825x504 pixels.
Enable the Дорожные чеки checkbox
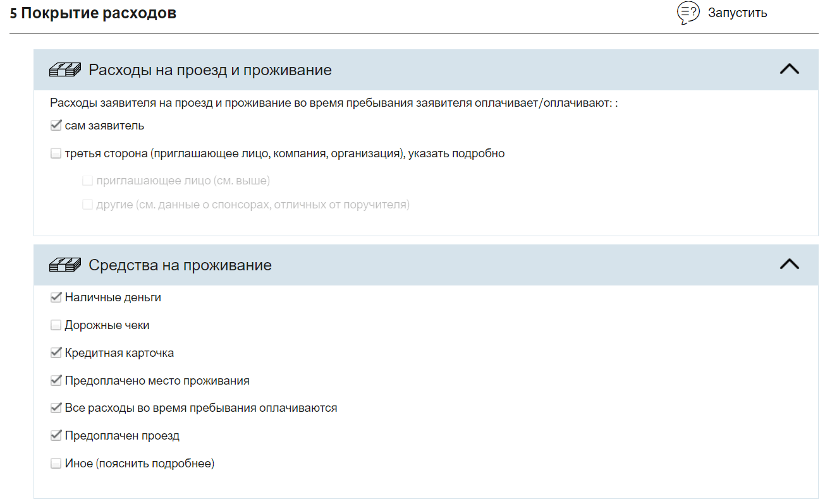pyautogui.click(x=56, y=325)
